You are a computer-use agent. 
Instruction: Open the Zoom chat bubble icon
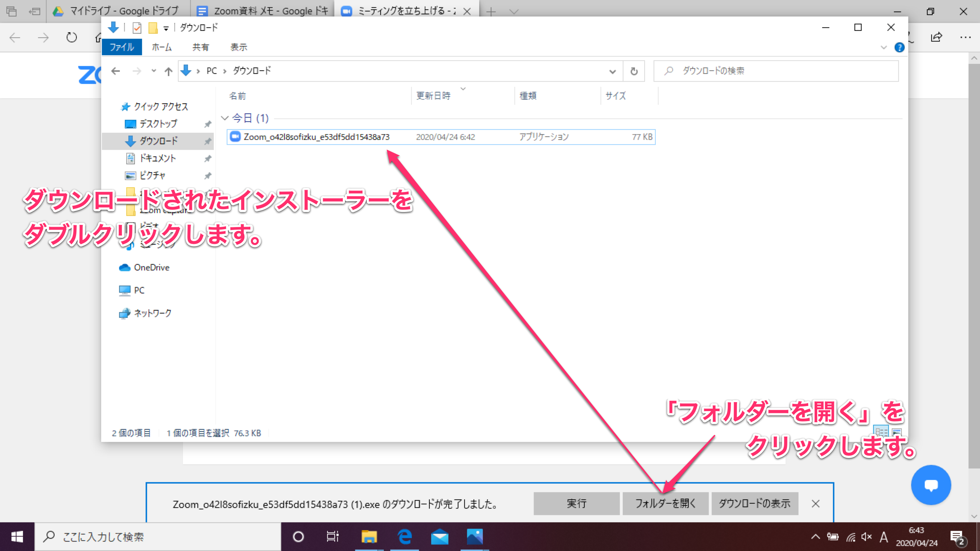coord(930,485)
